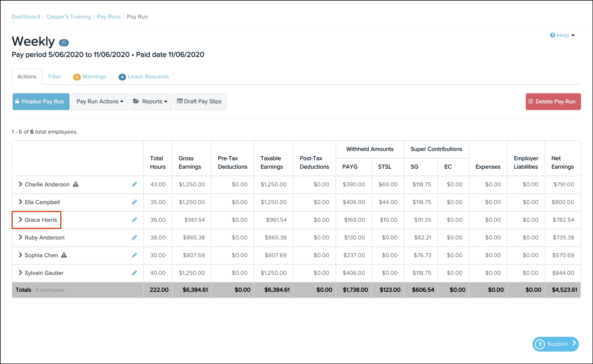Switch to the Warnings tab
593x364 pixels.
pyautogui.click(x=90, y=77)
